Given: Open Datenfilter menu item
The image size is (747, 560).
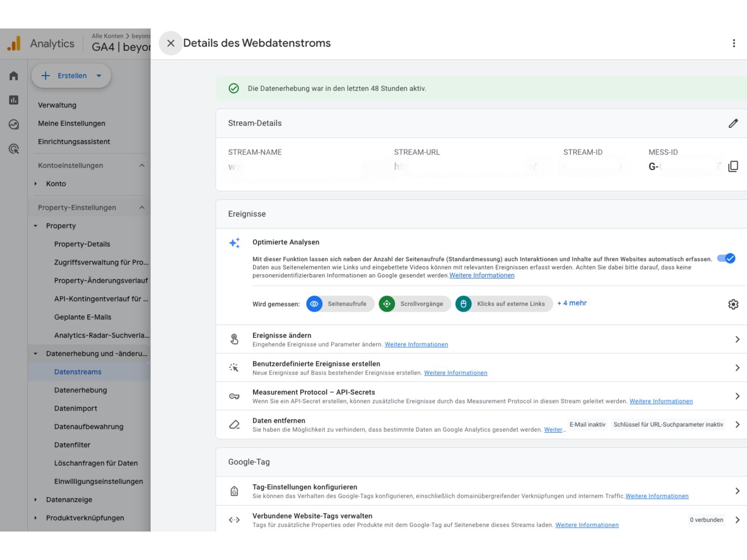Looking at the screenshot, I should [72, 445].
